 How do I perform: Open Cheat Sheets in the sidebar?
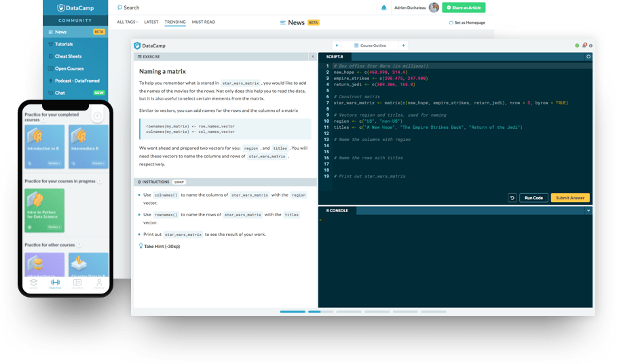75,56
